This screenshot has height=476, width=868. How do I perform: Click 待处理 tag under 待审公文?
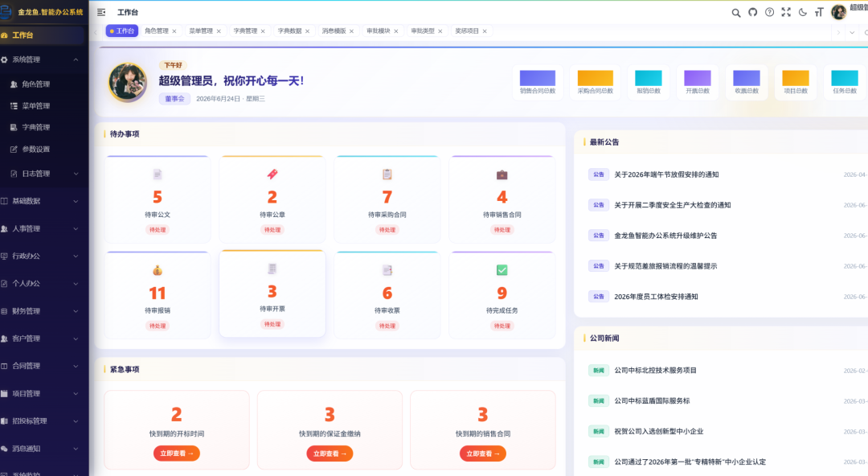(x=158, y=230)
